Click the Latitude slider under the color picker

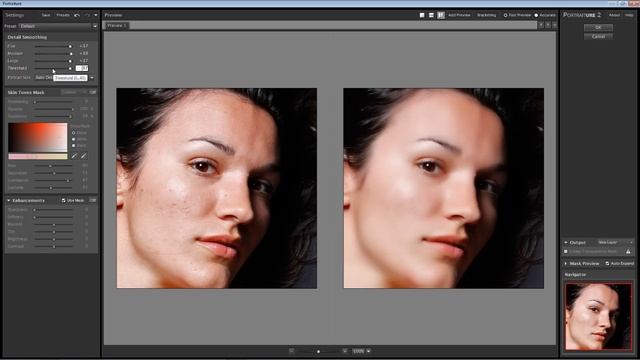(x=53, y=188)
